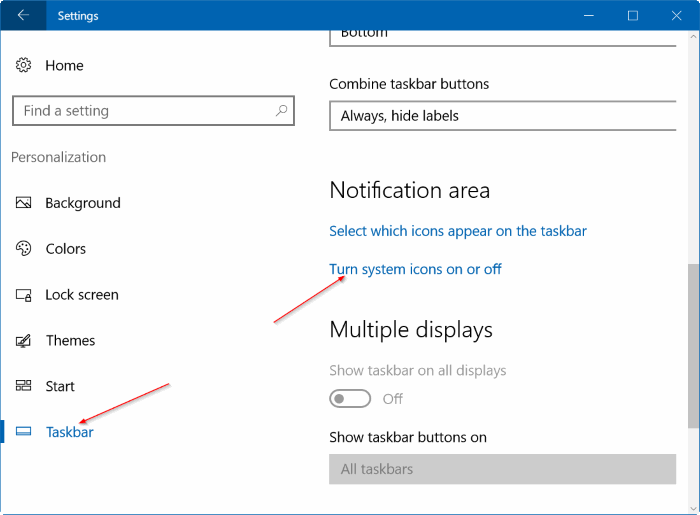Click the Combine taskbar buttons label
This screenshot has width=700, height=515.
coord(409,84)
